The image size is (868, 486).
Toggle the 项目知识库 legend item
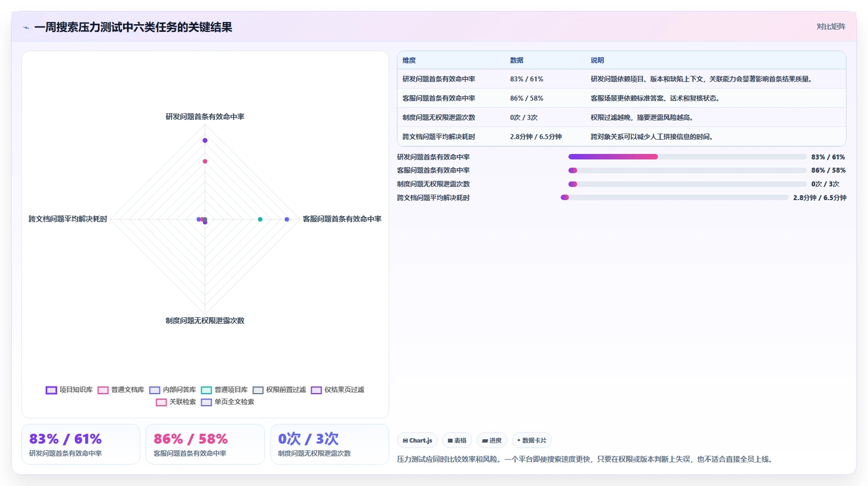69,390
